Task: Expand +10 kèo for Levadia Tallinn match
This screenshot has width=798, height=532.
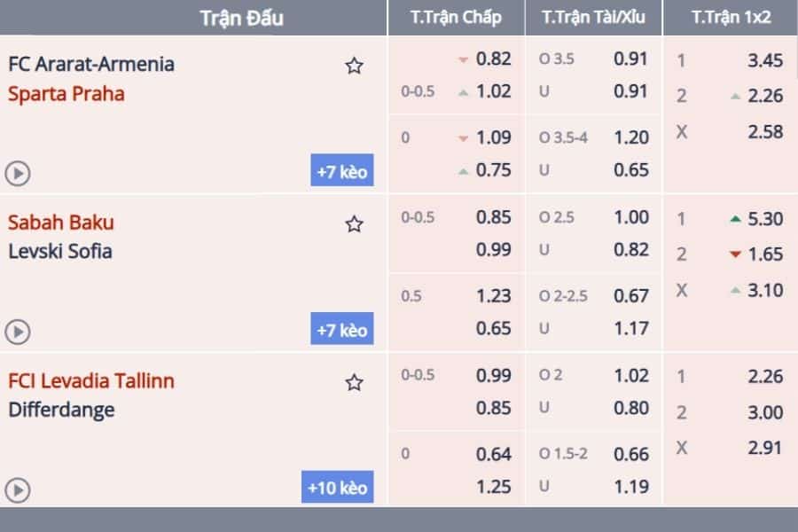Action: click(338, 487)
